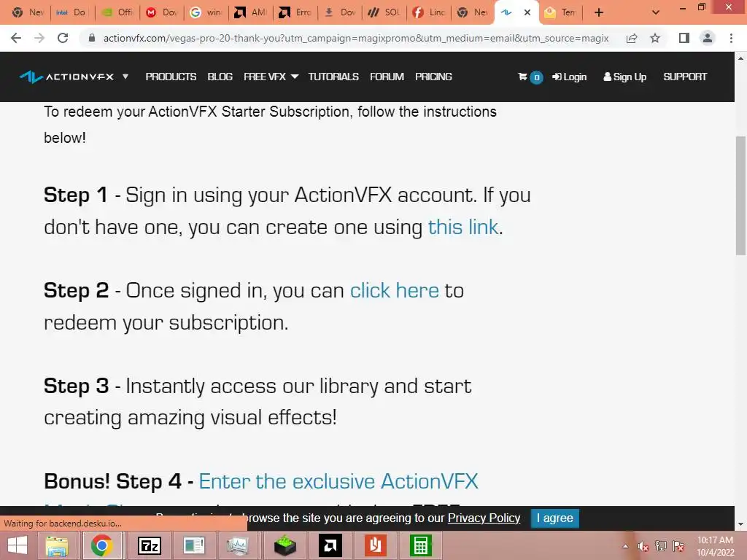This screenshot has width=747, height=560.
Task: Switch to the 'Linc' tab
Action: click(430, 12)
